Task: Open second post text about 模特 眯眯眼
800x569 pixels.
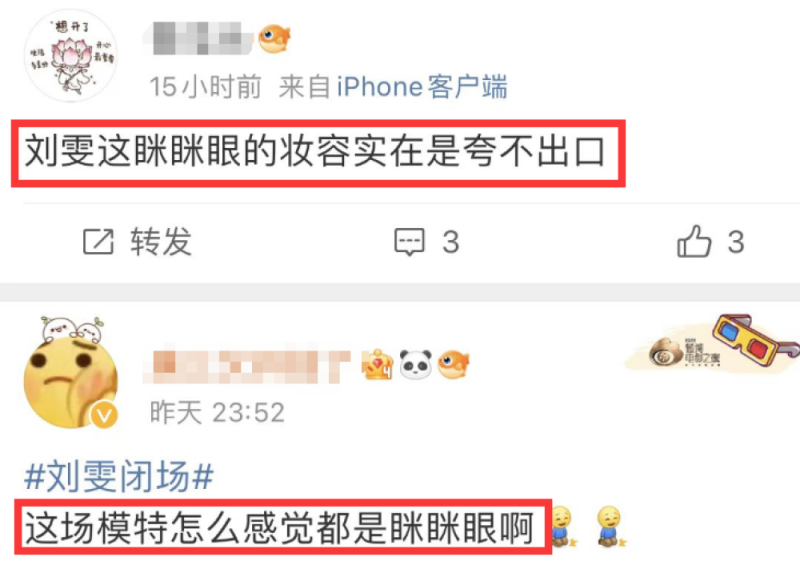Action: pyautogui.click(x=279, y=528)
